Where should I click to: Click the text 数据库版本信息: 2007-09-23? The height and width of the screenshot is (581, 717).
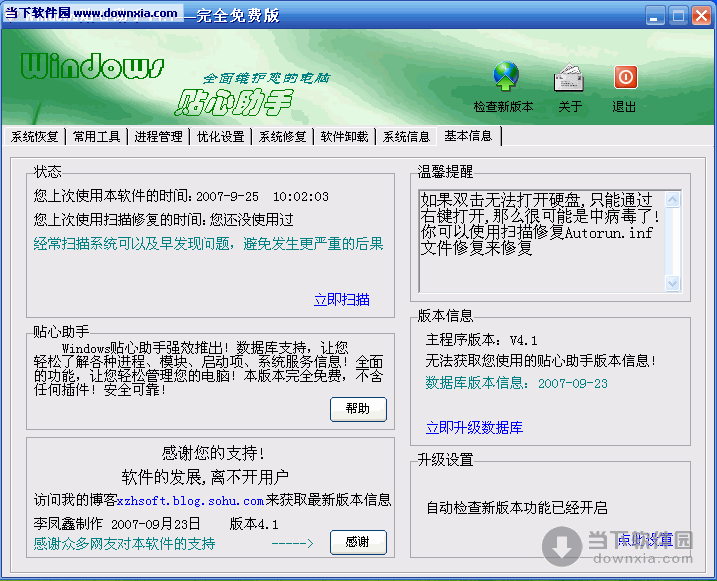click(x=516, y=383)
